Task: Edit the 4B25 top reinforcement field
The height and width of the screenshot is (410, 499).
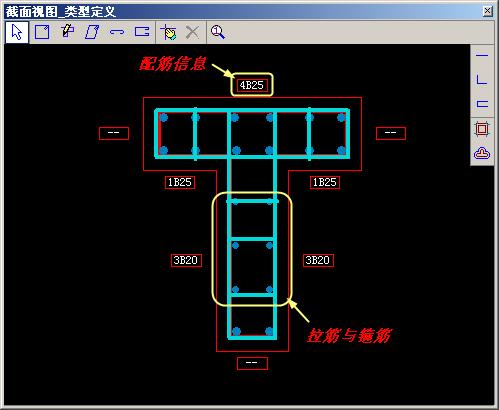Action: click(x=252, y=85)
